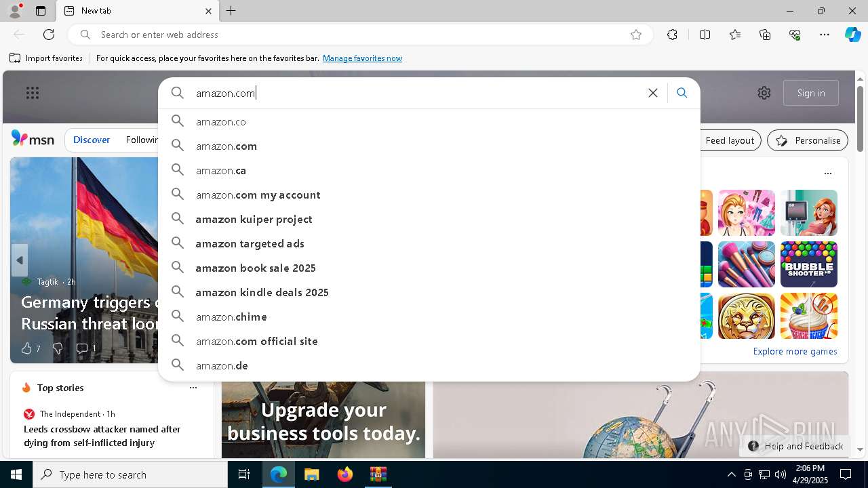
Task: Select suggestion amazon.de
Action: click(x=429, y=365)
